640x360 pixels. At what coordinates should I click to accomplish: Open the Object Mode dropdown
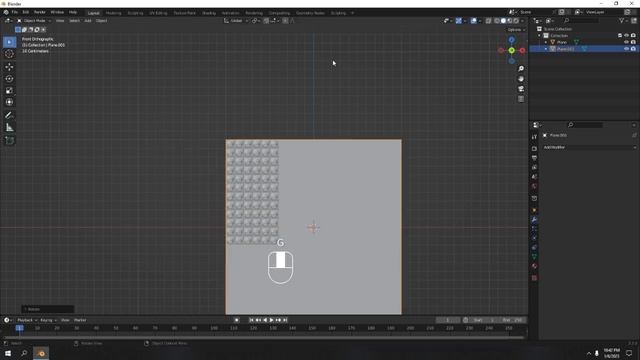[34, 21]
